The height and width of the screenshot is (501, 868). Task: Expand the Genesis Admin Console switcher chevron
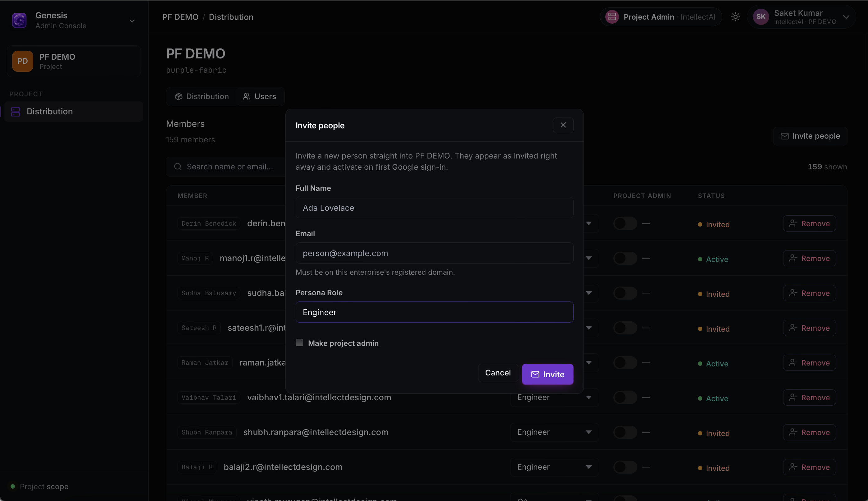[132, 21]
